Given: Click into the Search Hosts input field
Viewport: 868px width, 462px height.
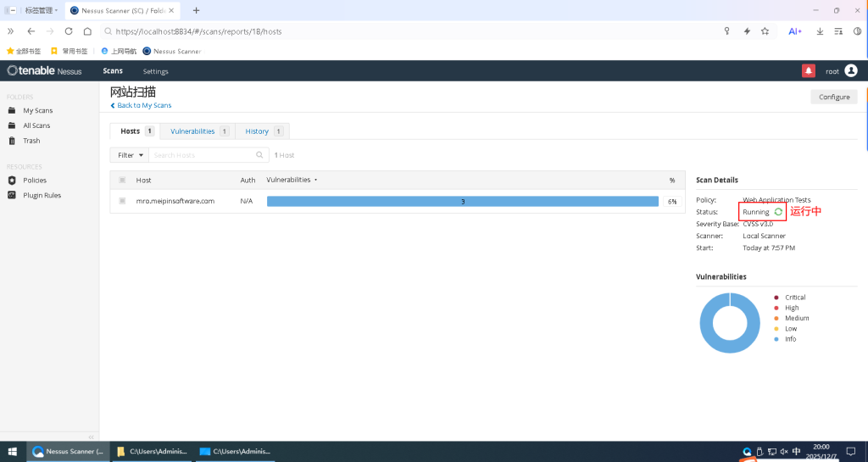Looking at the screenshot, I should (x=202, y=155).
